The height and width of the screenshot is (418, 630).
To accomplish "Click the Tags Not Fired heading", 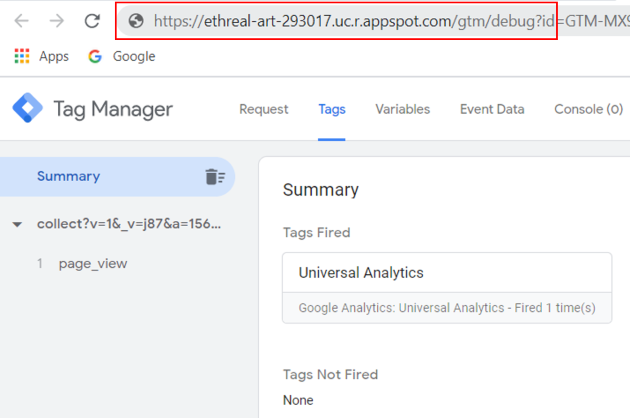I will [x=330, y=374].
